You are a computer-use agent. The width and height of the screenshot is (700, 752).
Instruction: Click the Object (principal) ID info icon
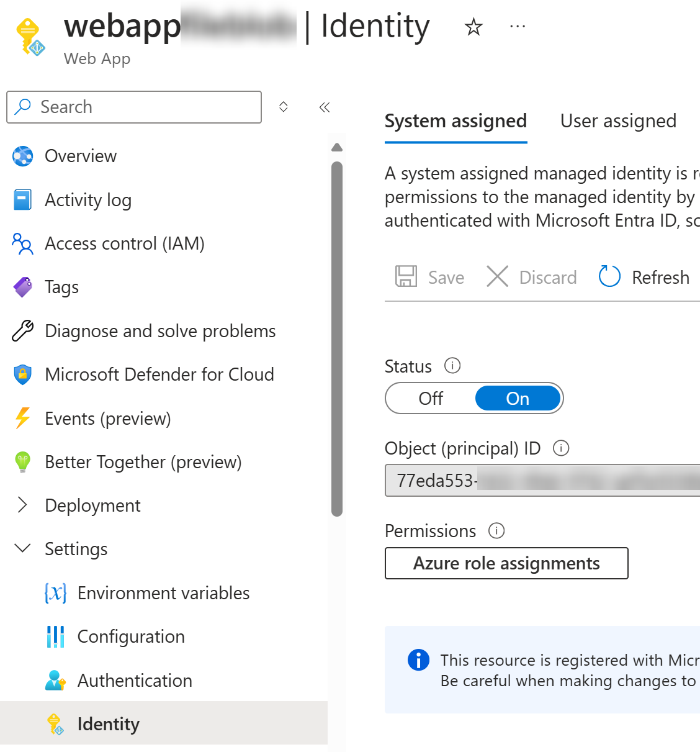(x=561, y=448)
